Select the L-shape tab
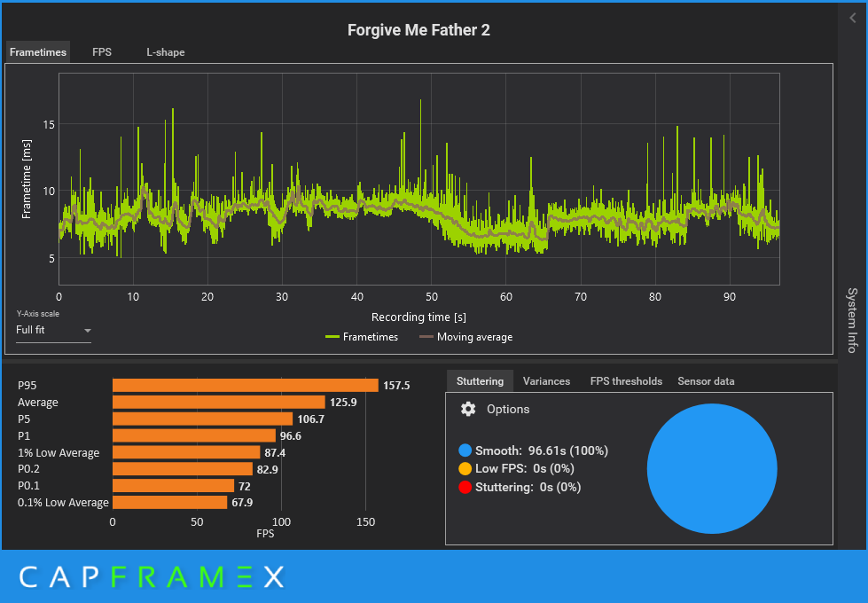 166,52
